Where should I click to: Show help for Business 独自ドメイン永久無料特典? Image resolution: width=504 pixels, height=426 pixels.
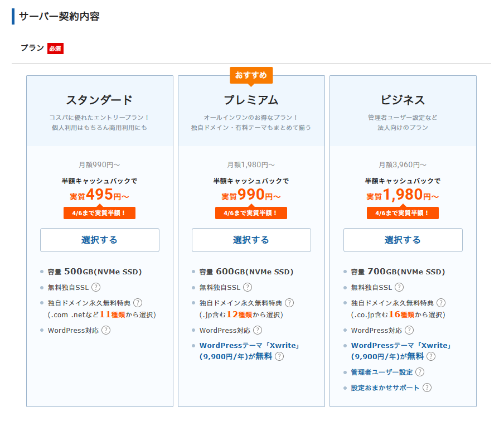click(441, 303)
